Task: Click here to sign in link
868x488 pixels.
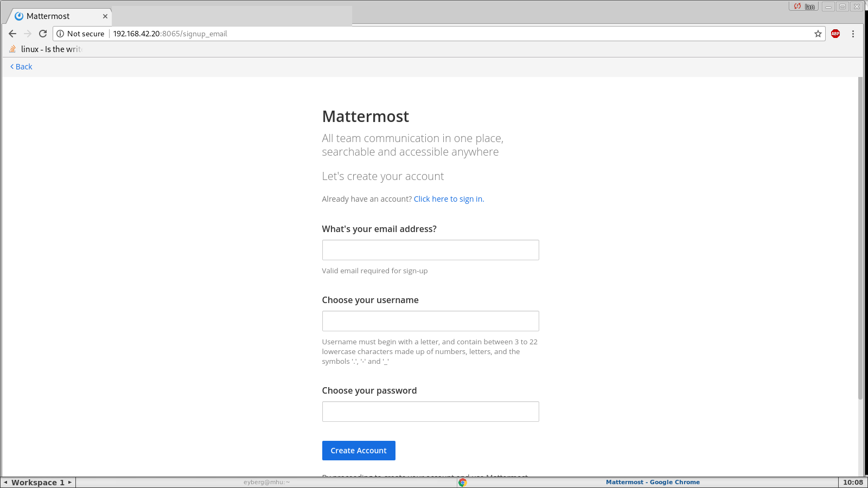Action: [x=449, y=199]
